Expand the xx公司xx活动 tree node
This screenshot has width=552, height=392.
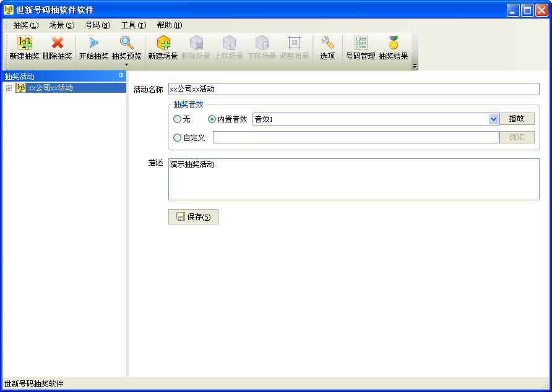click(x=7, y=87)
